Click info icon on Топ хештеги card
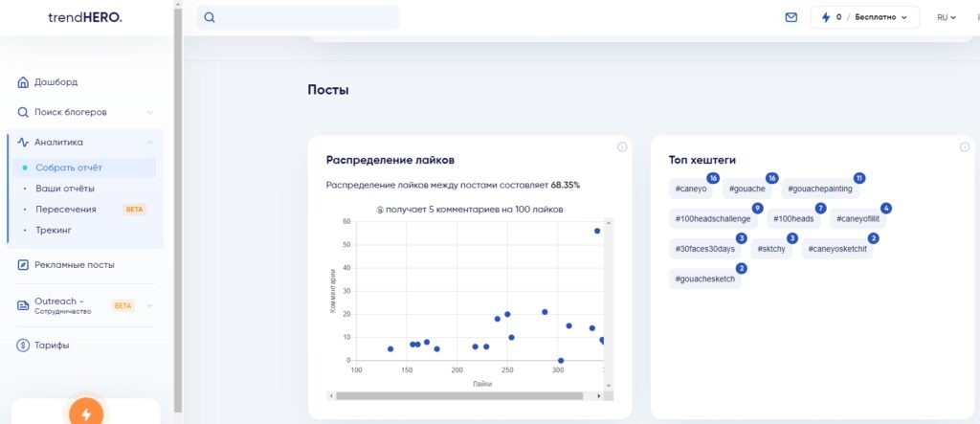Image resolution: width=980 pixels, height=424 pixels. click(965, 147)
